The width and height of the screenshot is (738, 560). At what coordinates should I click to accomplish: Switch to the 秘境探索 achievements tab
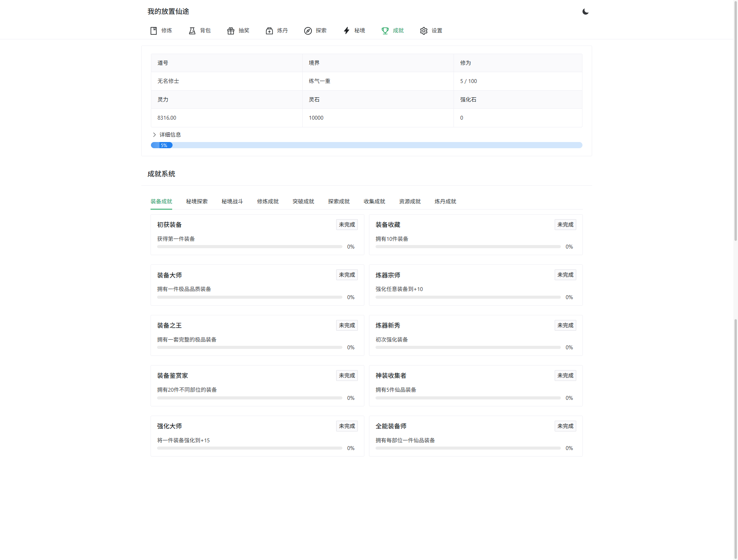(x=196, y=201)
